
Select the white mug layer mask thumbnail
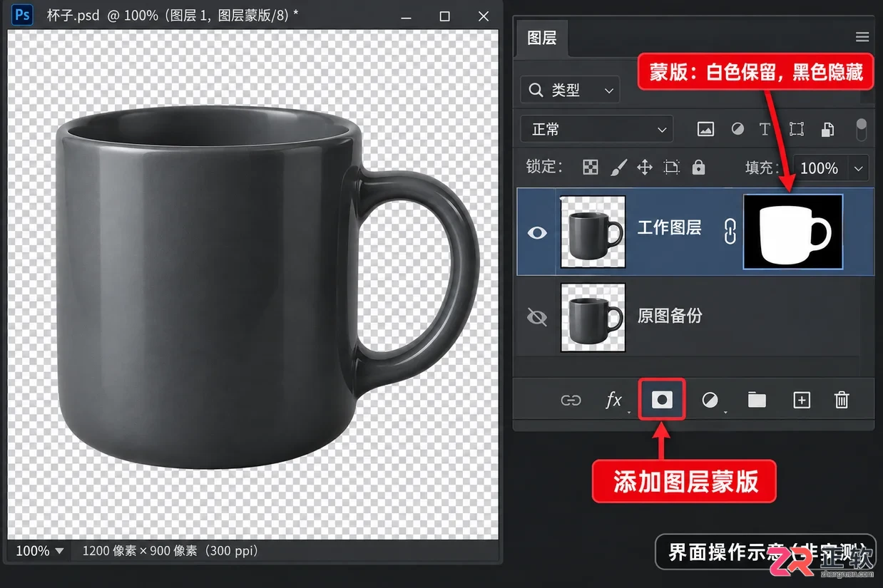click(x=793, y=232)
